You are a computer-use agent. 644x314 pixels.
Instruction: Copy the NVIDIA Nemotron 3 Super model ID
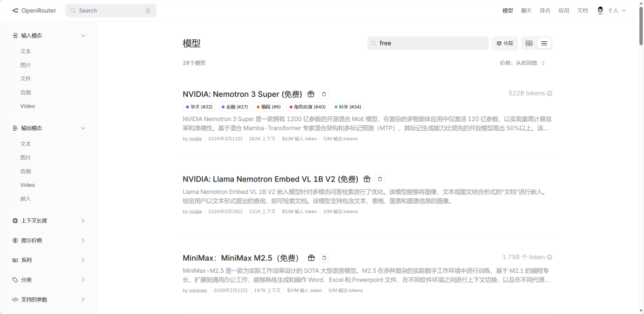click(324, 94)
